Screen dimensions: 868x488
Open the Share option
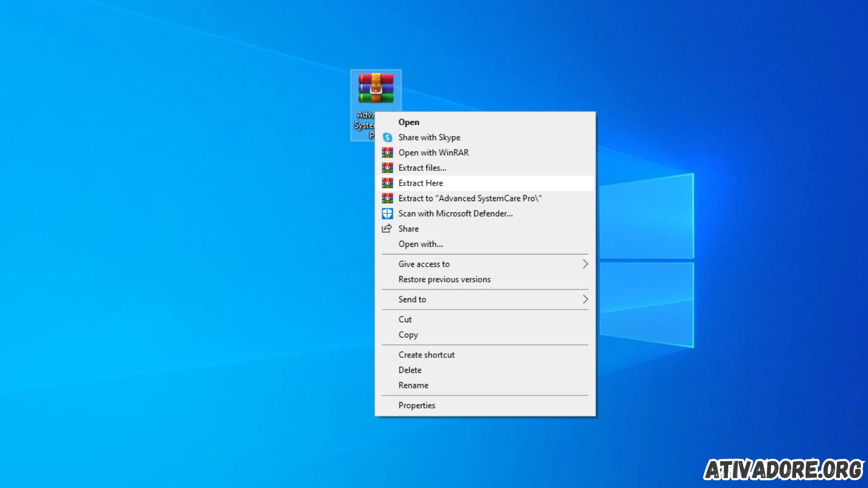click(x=408, y=228)
